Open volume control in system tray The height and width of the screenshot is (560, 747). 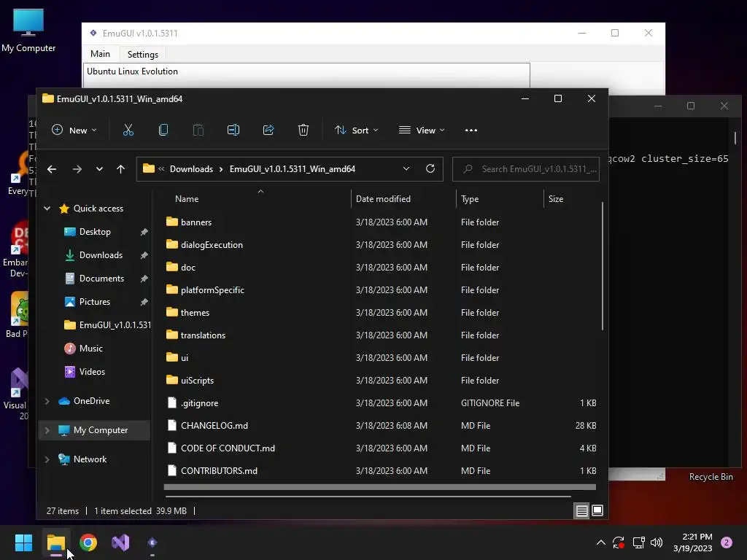(x=657, y=542)
